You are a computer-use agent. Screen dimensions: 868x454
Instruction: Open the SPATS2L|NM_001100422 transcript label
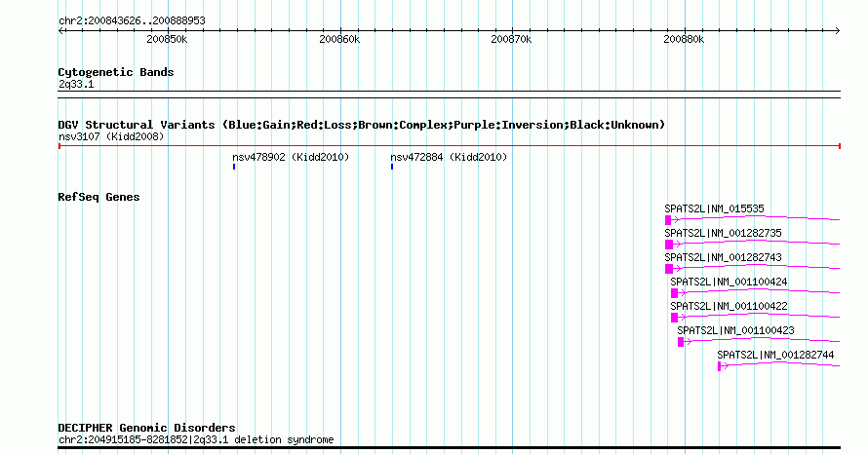click(x=729, y=306)
